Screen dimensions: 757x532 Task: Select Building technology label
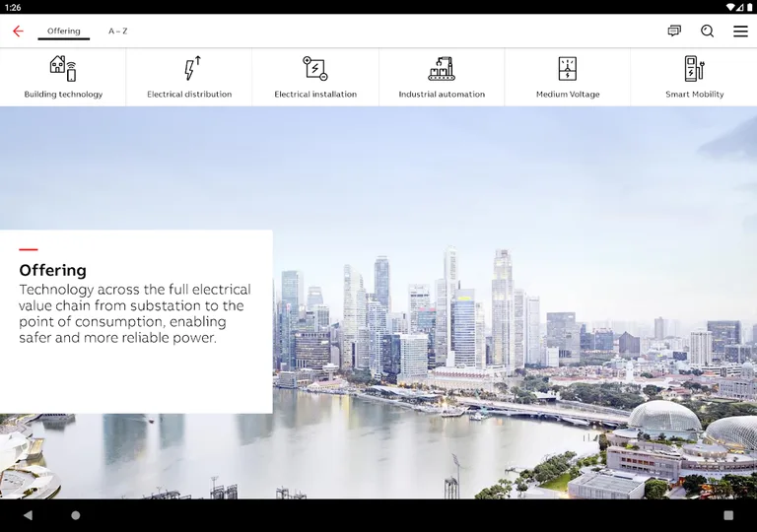click(63, 95)
